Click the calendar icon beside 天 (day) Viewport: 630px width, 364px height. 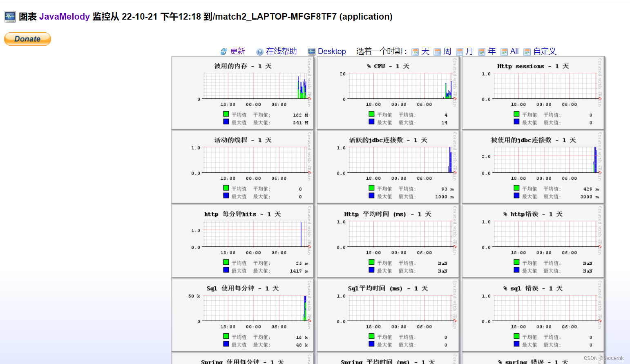(x=415, y=52)
